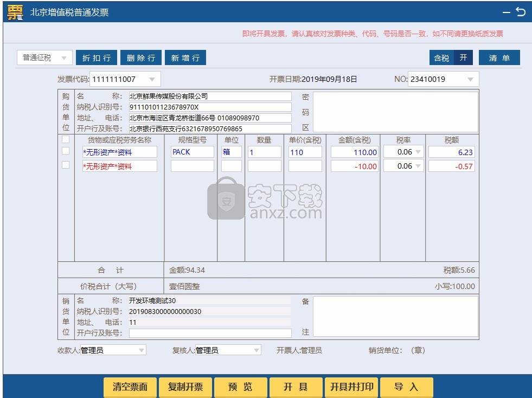Click the 预览 preview button
The image size is (532, 398).
[x=240, y=387]
